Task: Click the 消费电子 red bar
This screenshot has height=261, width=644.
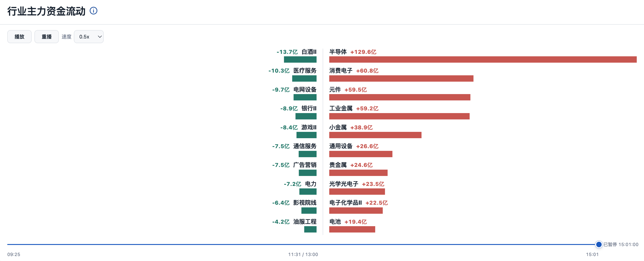Action: 401,78
